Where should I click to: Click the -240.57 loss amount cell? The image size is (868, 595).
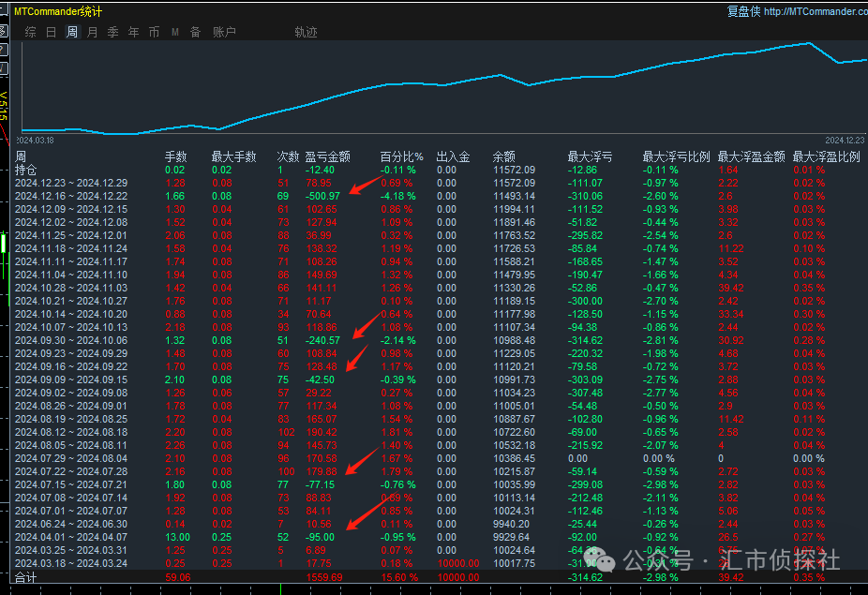click(322, 340)
